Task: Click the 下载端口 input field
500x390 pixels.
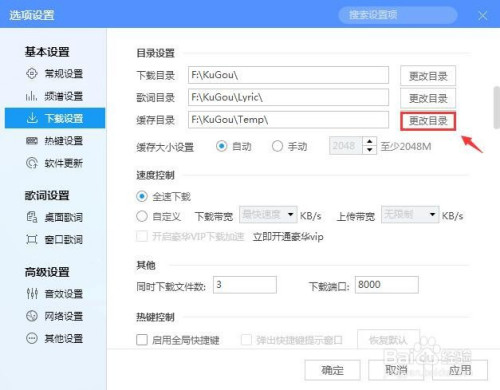Action: click(x=387, y=285)
